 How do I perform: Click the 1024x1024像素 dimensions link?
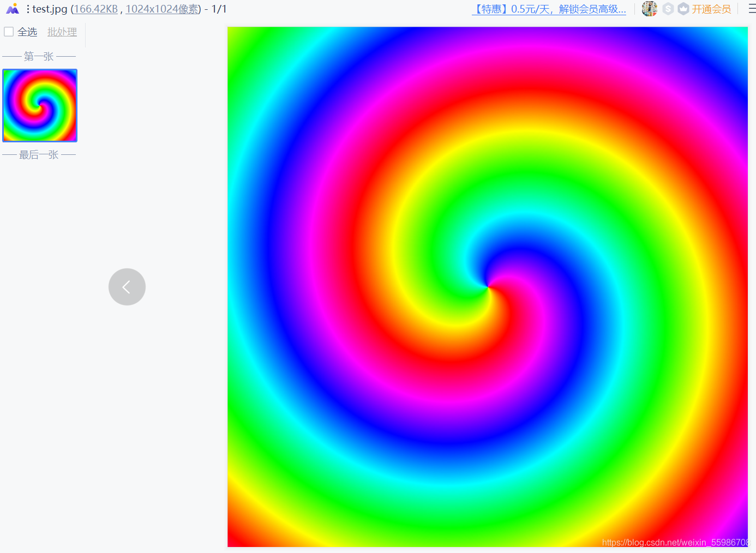162,9
